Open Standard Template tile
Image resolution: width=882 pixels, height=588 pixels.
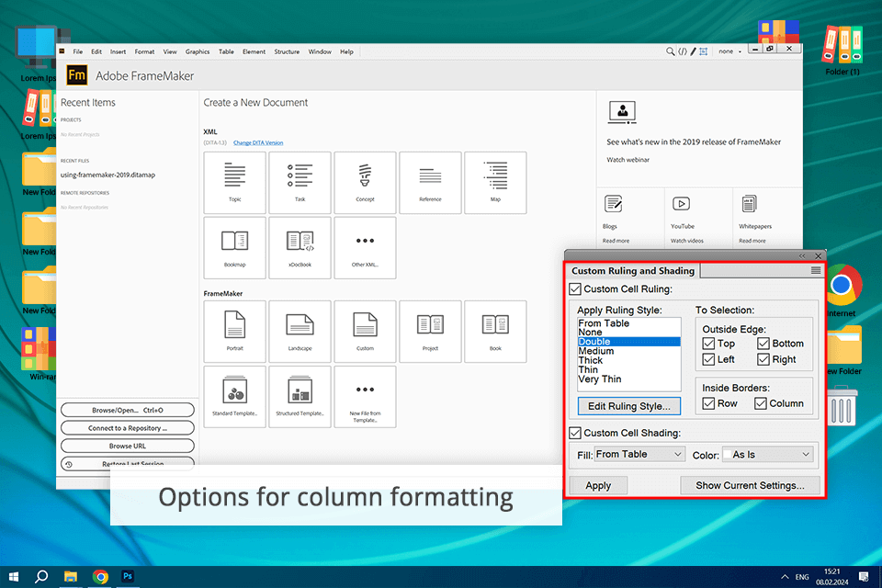point(234,397)
